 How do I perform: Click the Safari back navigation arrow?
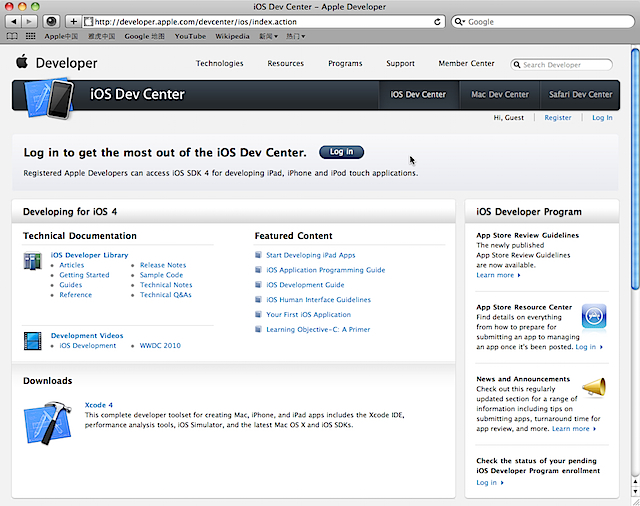[13, 21]
